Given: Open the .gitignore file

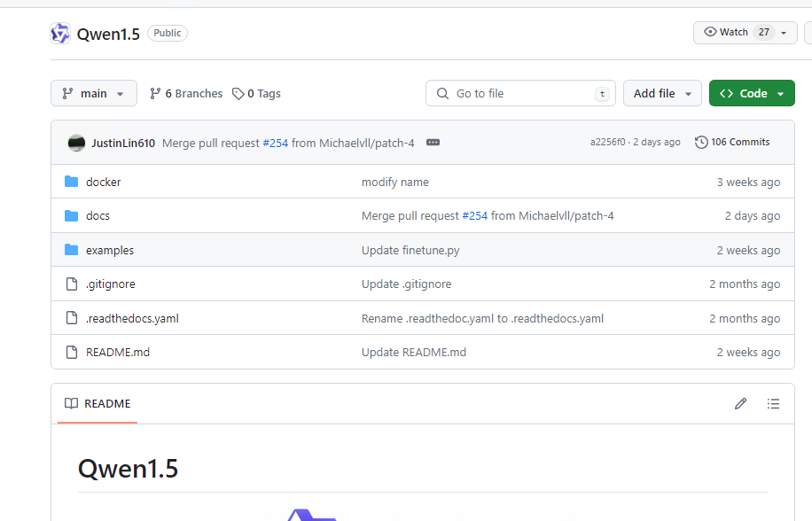Looking at the screenshot, I should point(110,284).
